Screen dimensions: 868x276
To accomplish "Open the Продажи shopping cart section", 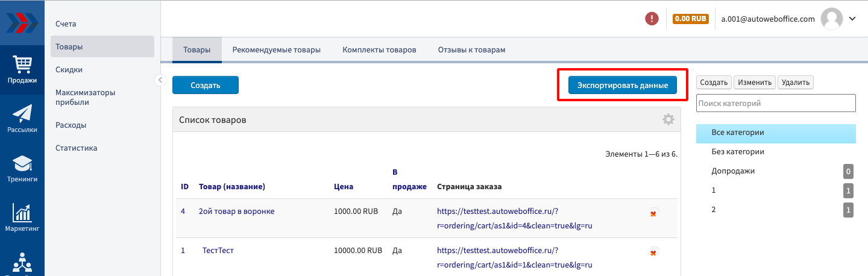I will pyautogui.click(x=22, y=69).
